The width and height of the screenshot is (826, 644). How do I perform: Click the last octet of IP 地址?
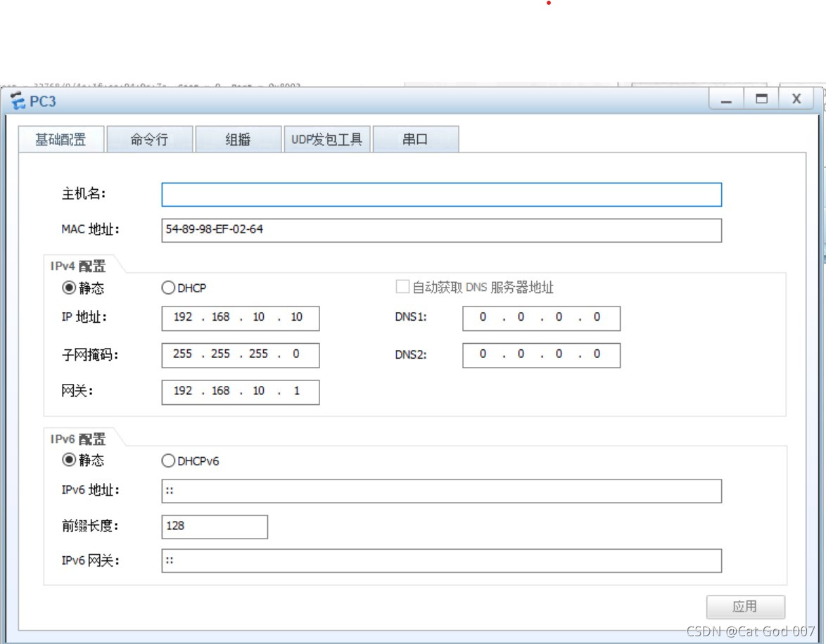click(x=297, y=317)
